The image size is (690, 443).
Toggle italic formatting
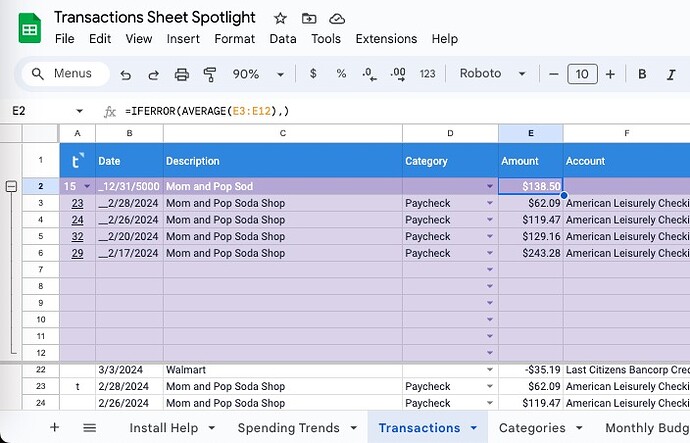(x=671, y=74)
